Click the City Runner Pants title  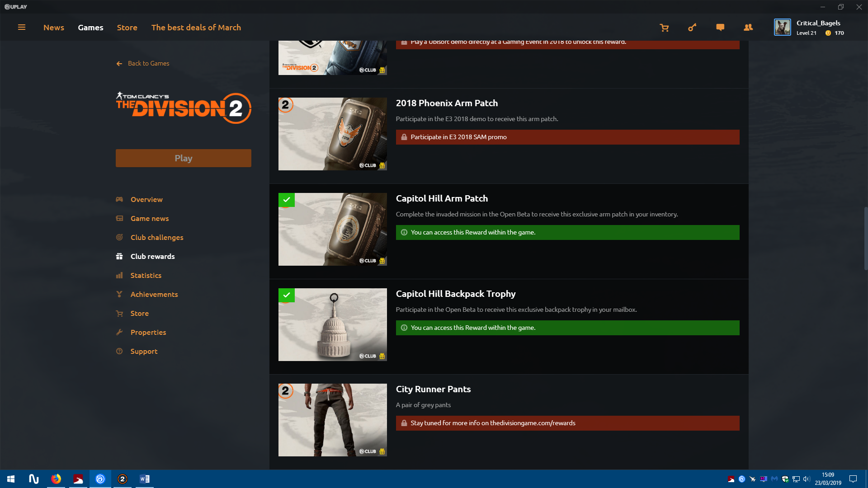(x=433, y=389)
